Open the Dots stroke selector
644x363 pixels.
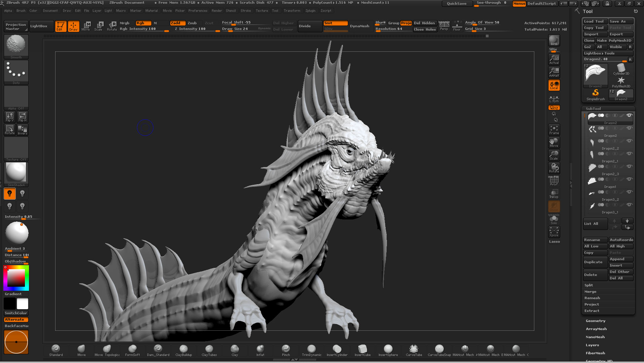tap(16, 72)
